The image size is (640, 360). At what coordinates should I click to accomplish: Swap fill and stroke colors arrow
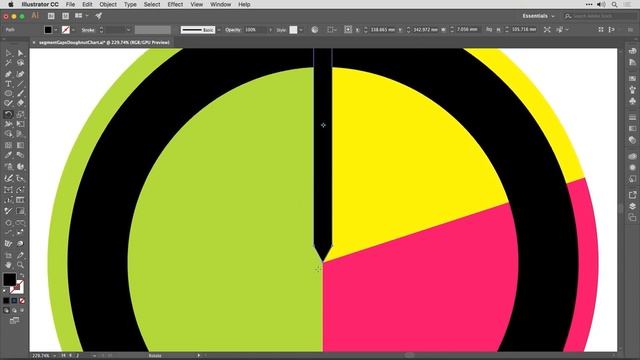coord(21,276)
